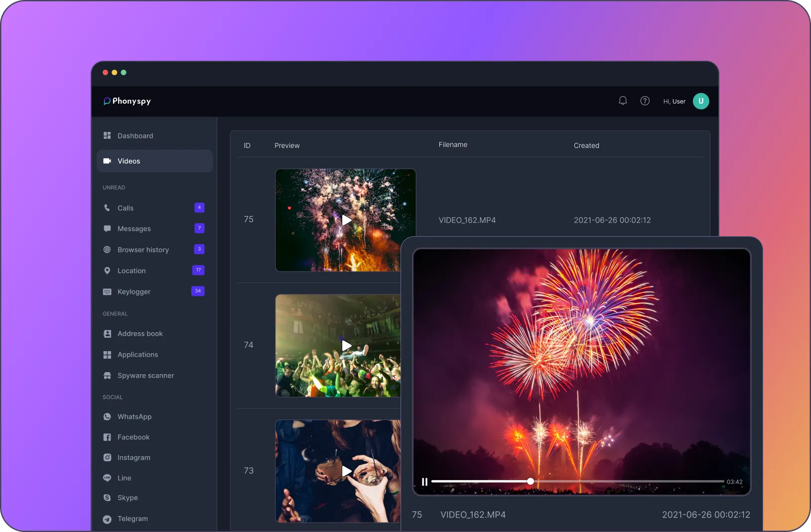This screenshot has width=811, height=532.
Task: Open Calls from the sidebar
Action: pyautogui.click(x=126, y=208)
